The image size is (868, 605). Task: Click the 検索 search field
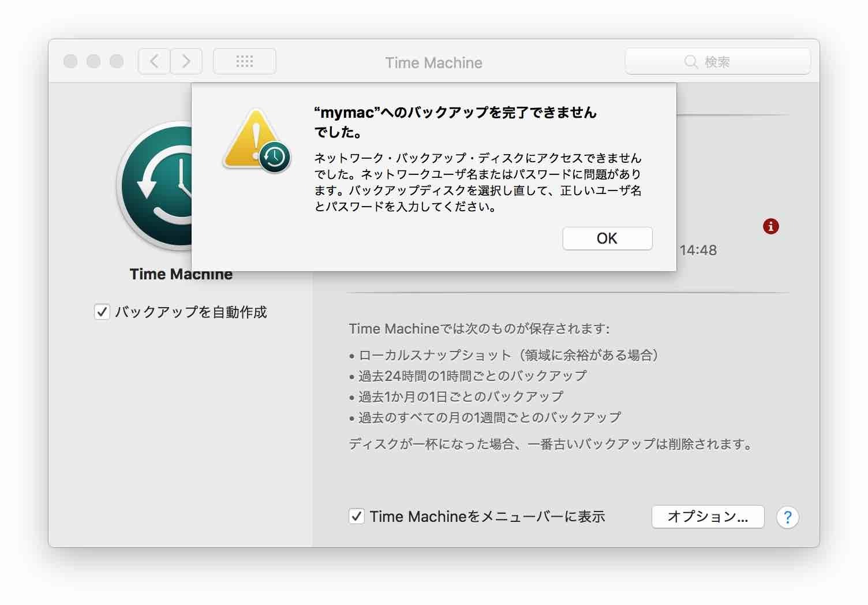coord(717,61)
